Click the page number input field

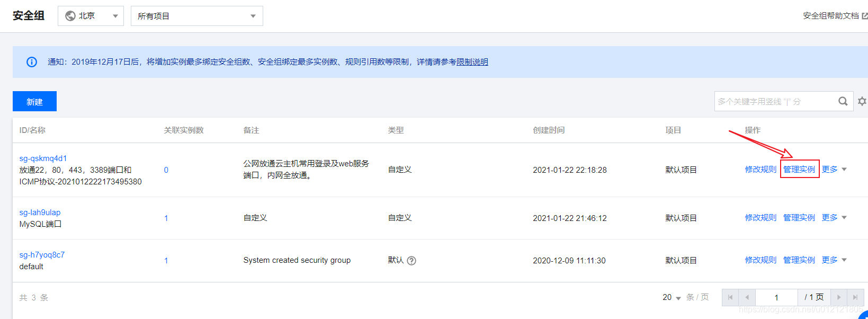(776, 297)
